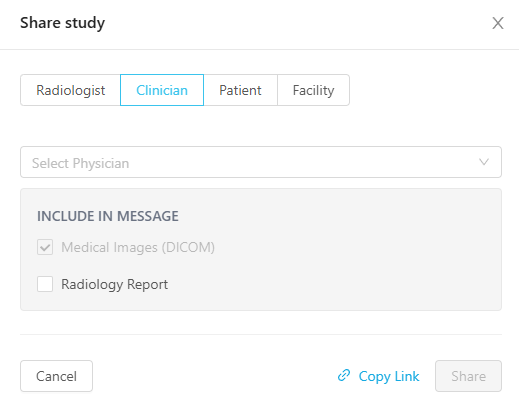Expand physician list via chevron arrow
Viewport: 519px width, 410px height.
pos(484,162)
